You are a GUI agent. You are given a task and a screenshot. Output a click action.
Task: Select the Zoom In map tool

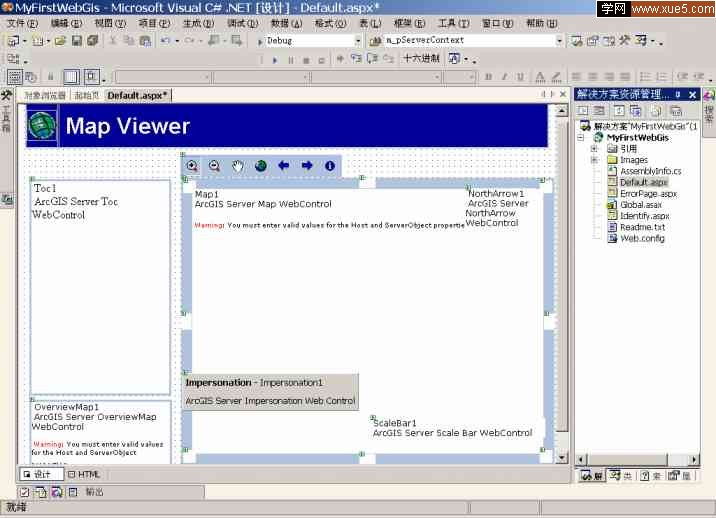[x=192, y=166]
